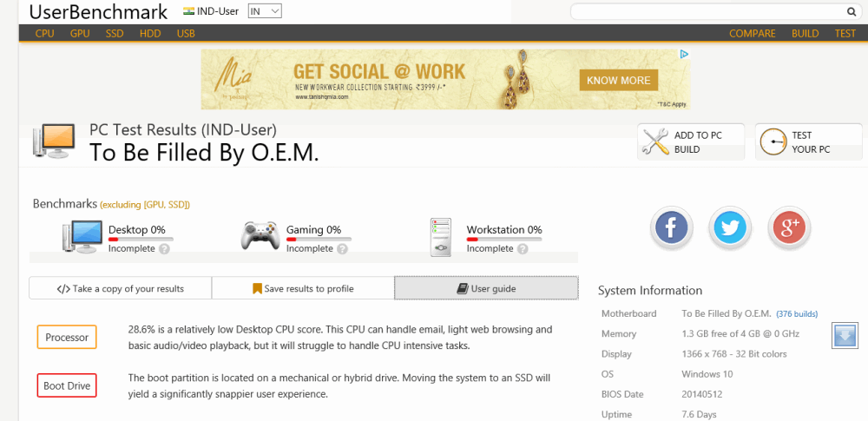Open the HDD menu
868x421 pixels.
tap(150, 33)
